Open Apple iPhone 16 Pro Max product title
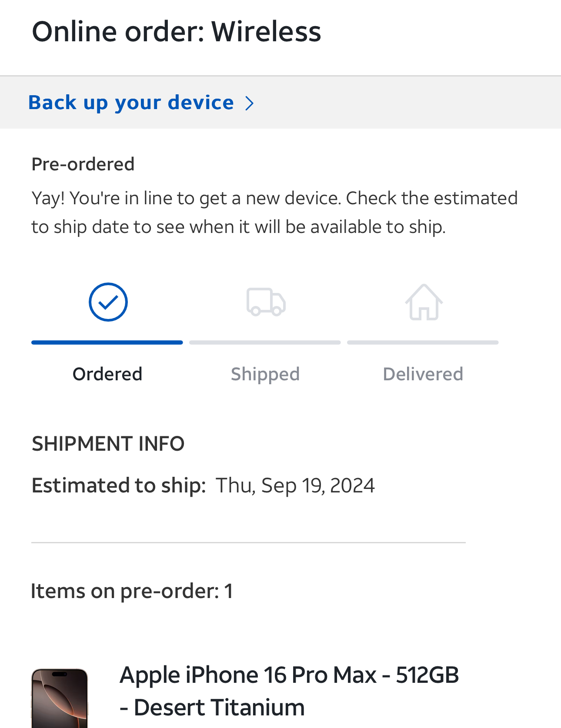Image resolution: width=561 pixels, height=728 pixels. 289,691
